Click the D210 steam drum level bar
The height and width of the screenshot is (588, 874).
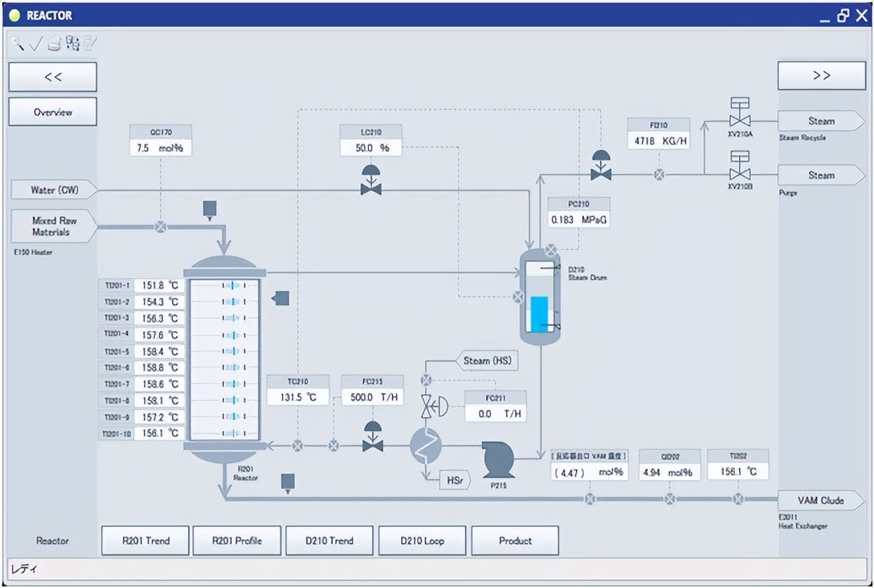[540, 315]
